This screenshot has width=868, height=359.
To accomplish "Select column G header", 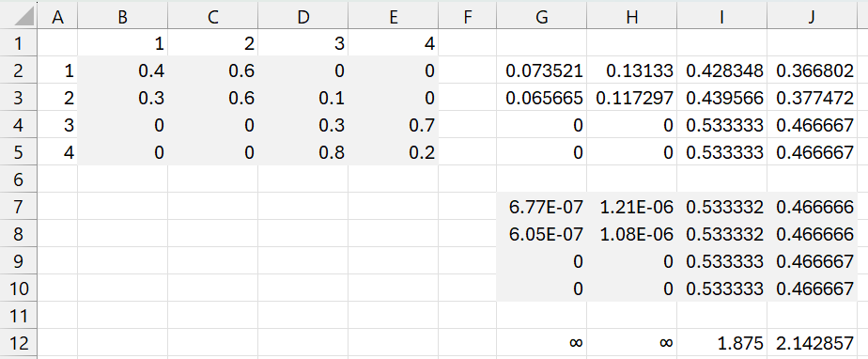I will pos(541,17).
